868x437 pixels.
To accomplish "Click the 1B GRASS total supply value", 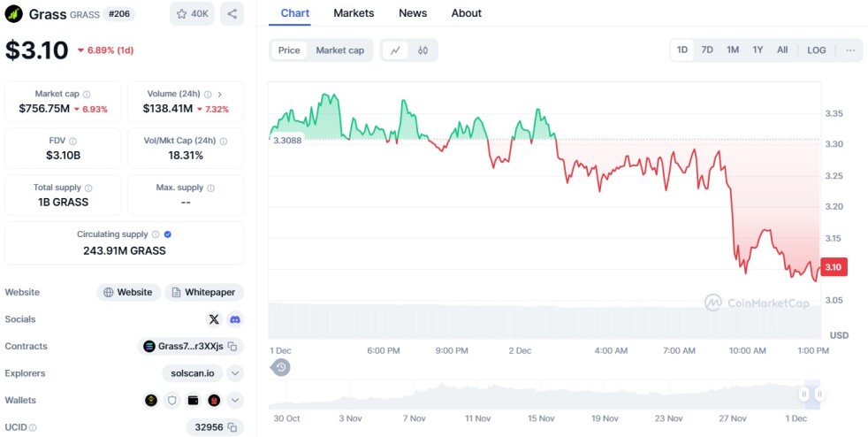I will pyautogui.click(x=63, y=203).
